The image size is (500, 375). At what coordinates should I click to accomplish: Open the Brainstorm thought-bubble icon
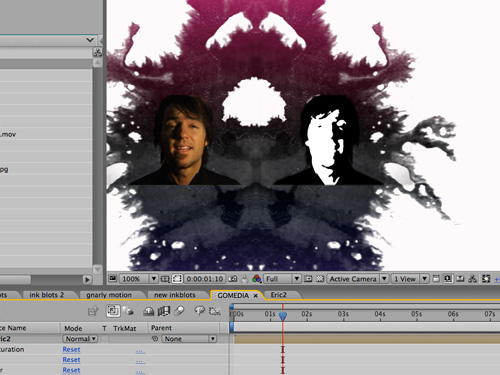click(x=199, y=311)
